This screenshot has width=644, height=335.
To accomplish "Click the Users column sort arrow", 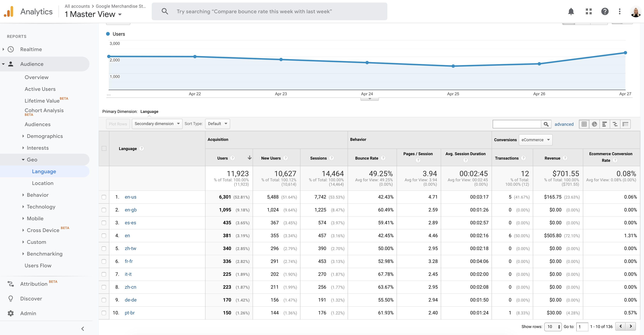I will point(249,158).
